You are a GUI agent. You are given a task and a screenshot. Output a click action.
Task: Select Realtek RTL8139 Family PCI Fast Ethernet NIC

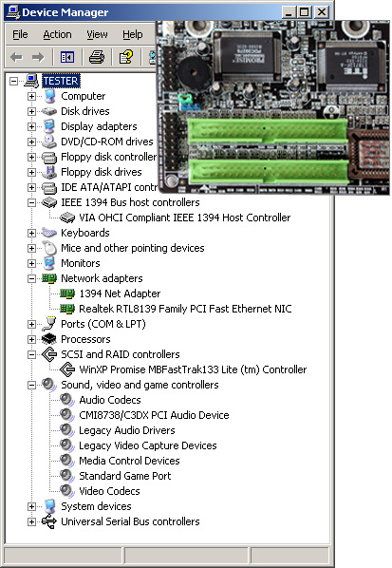pyautogui.click(x=185, y=309)
